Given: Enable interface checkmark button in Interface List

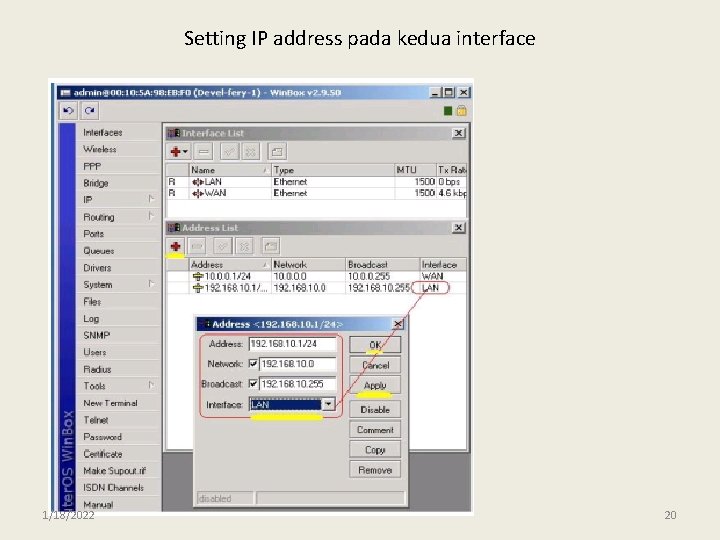Looking at the screenshot, I should [229, 152].
